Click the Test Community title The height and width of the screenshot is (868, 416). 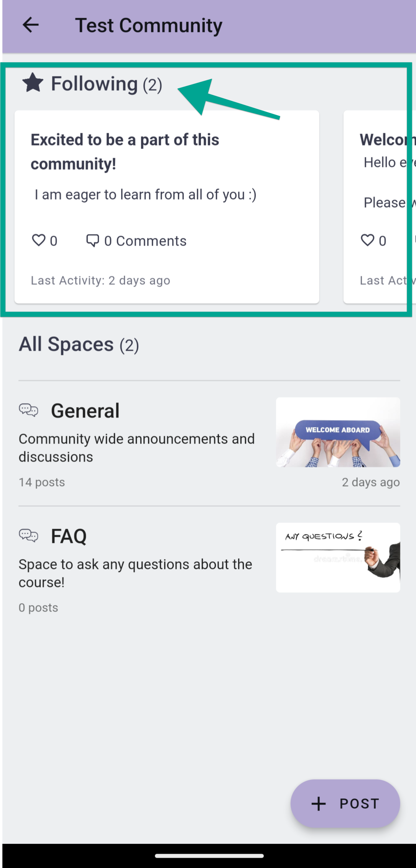(x=148, y=26)
